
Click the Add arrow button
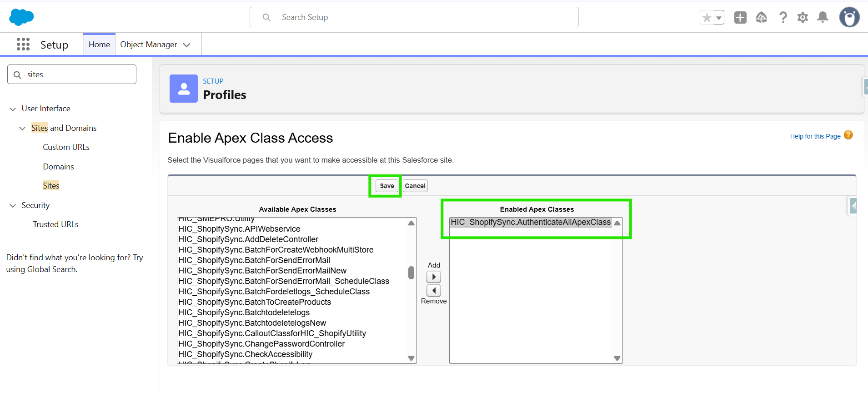click(434, 277)
